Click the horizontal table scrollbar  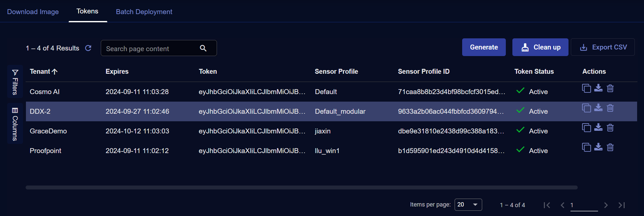pos(301,187)
